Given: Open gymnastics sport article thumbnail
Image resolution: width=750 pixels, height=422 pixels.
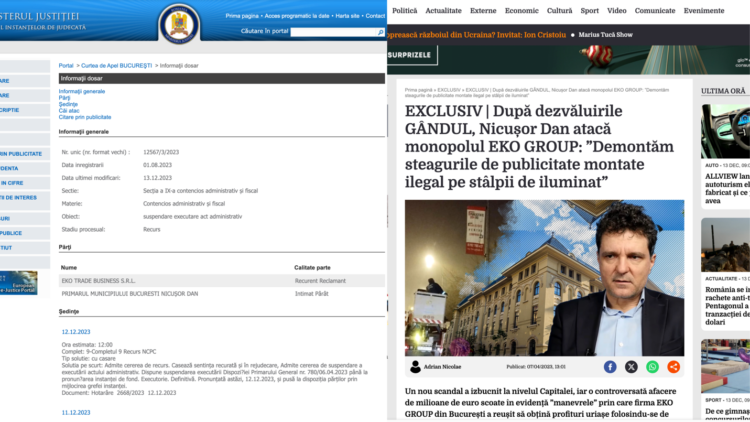Looking at the screenshot, I should click(726, 366).
